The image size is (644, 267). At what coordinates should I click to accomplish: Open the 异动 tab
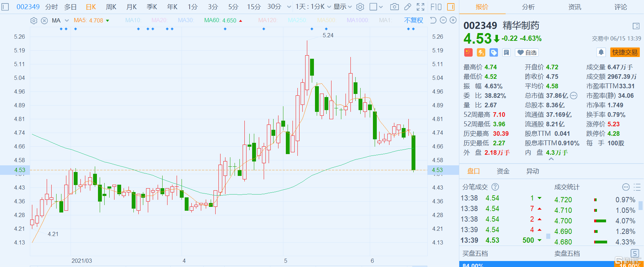[x=532, y=171]
